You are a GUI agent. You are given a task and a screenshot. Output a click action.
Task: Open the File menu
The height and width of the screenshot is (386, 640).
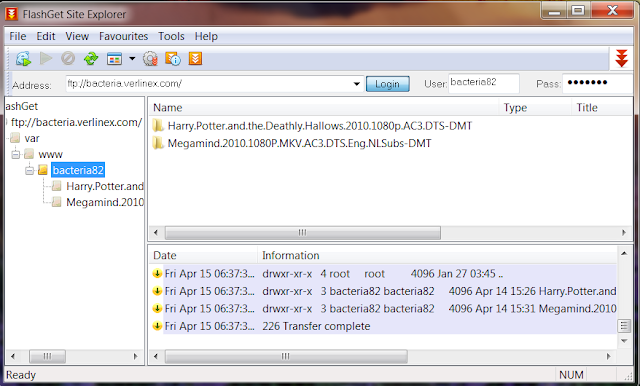tap(18, 36)
